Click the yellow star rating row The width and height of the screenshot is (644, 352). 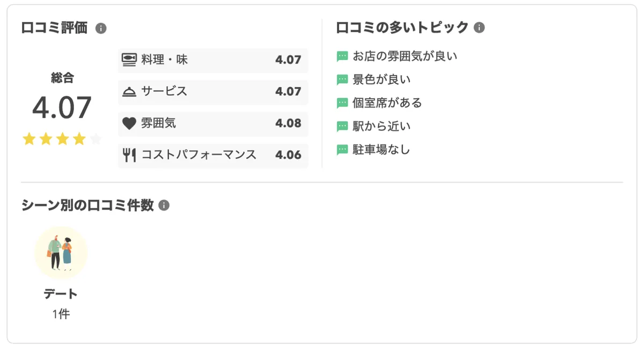click(62, 140)
